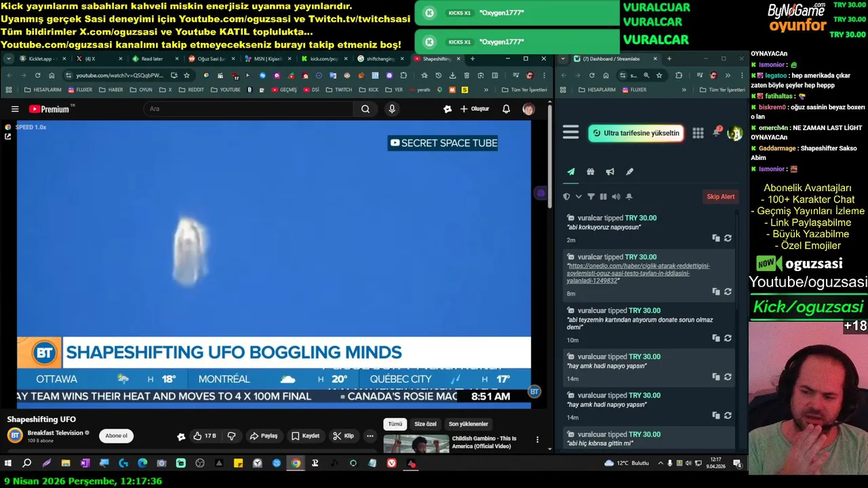Open TWITCH bookmark folder
Viewport: 868px width, 488px height.
(339, 89)
